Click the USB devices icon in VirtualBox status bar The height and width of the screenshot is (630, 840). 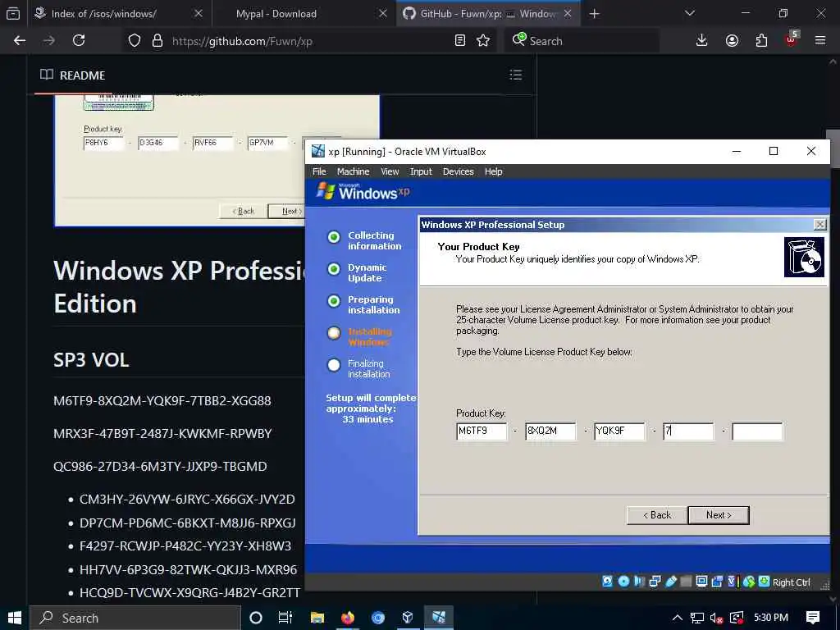[x=671, y=582]
